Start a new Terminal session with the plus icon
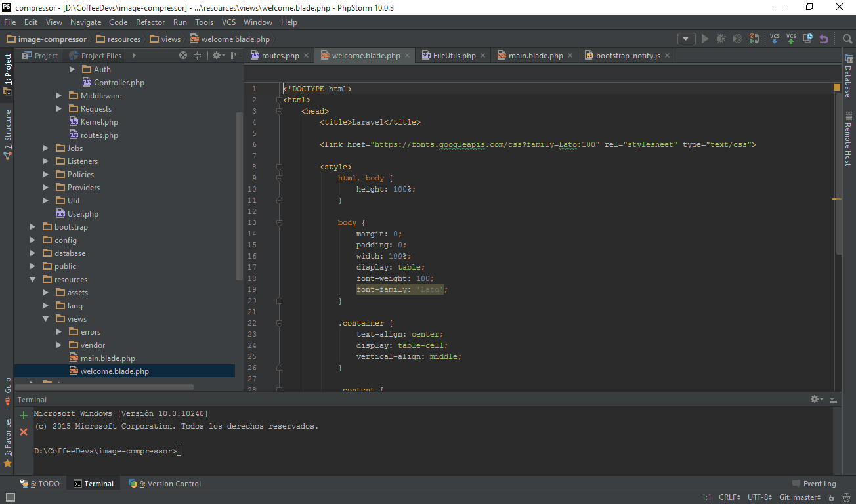Image resolution: width=856 pixels, height=504 pixels. [23, 415]
